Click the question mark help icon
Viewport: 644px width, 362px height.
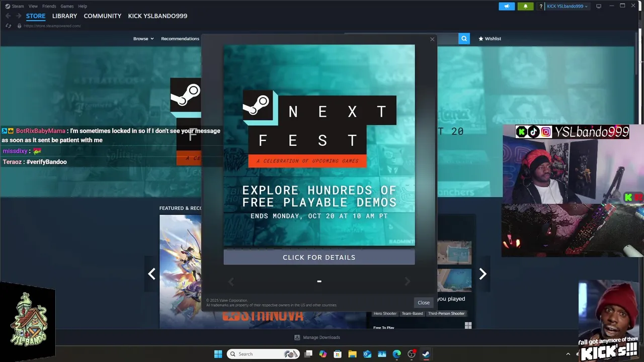pyautogui.click(x=541, y=6)
